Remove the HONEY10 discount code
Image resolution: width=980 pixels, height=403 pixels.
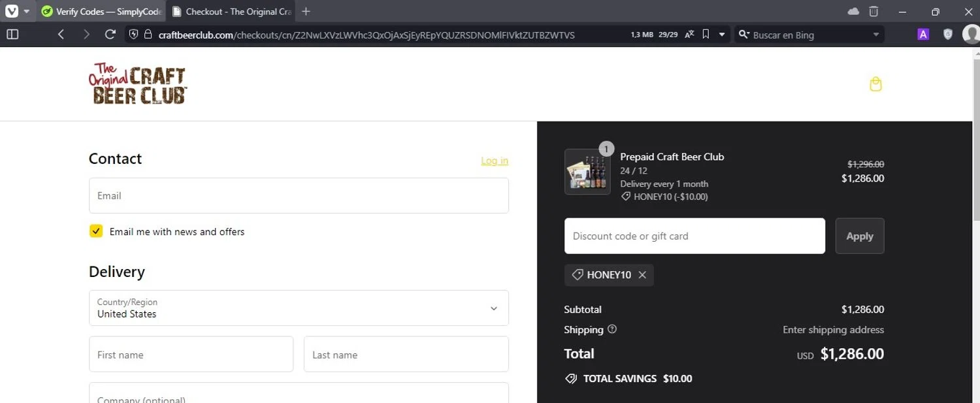click(x=642, y=275)
